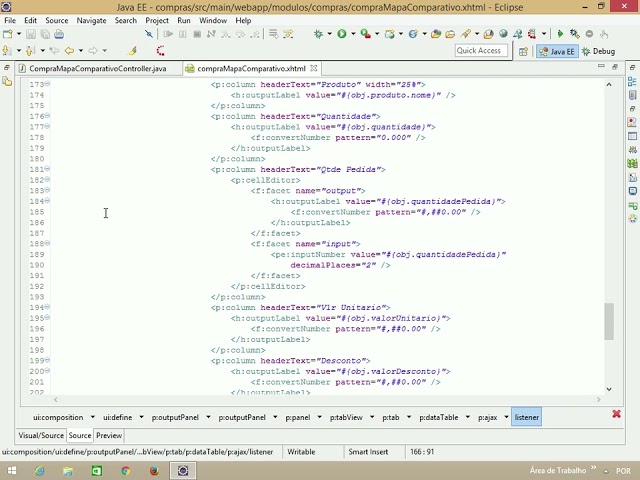Open the p:dataTable breadcrumb dropdown arrow
The width and height of the screenshot is (640, 480).
[x=468, y=417]
